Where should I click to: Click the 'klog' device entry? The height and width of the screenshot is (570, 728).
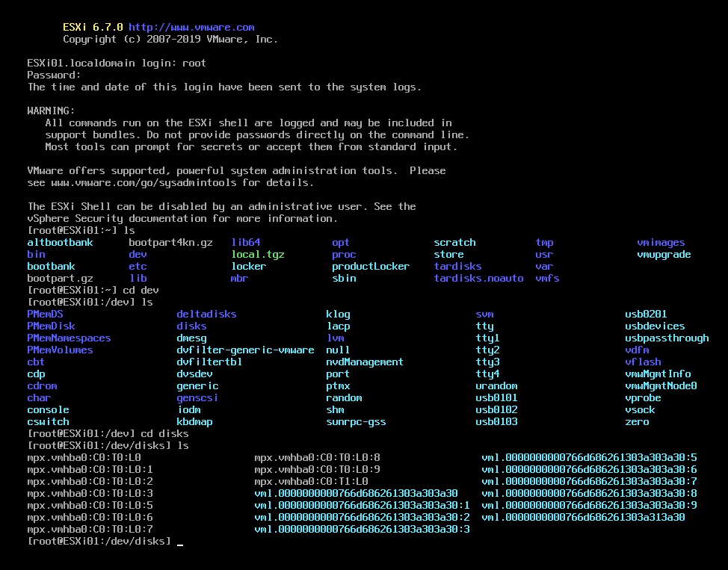pos(338,315)
